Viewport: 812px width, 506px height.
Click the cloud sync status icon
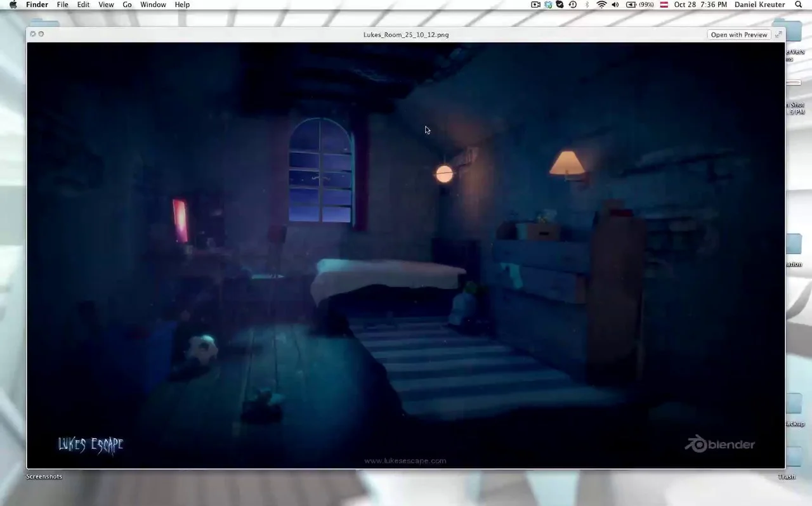[x=548, y=4]
